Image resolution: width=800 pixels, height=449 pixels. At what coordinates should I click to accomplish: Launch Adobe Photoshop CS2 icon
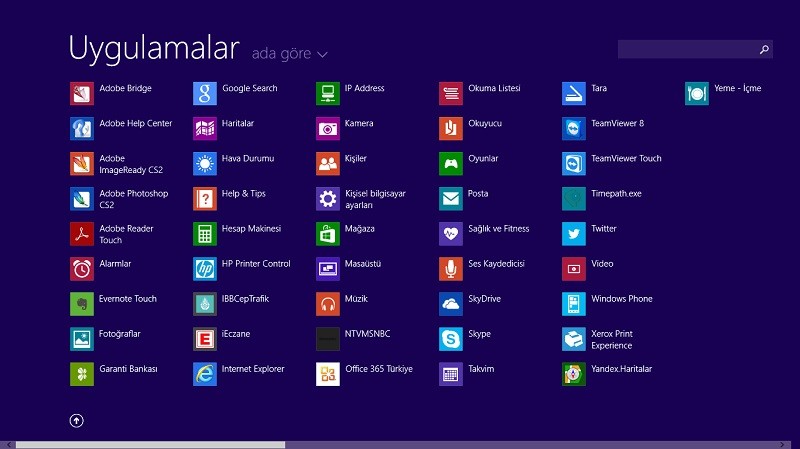(x=82, y=199)
